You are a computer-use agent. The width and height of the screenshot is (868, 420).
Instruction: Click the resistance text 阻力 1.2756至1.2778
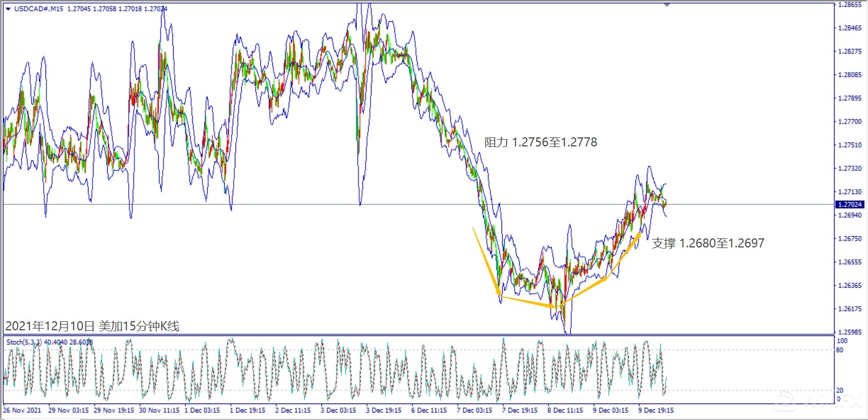point(540,143)
